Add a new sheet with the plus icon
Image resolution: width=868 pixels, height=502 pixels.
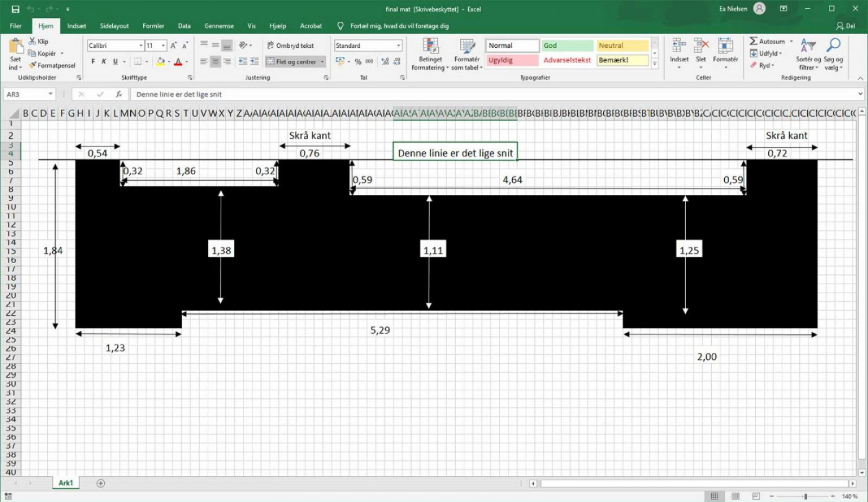coord(100,483)
